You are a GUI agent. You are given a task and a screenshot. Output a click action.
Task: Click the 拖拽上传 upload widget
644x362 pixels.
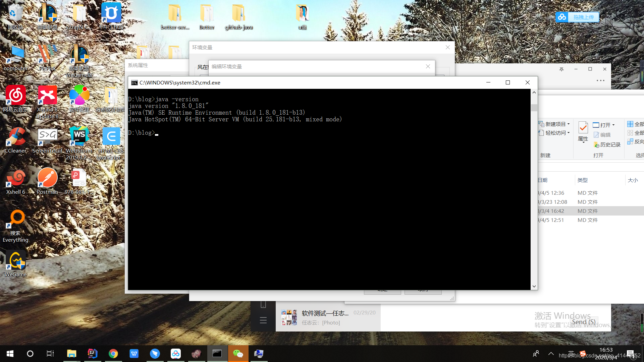click(577, 17)
